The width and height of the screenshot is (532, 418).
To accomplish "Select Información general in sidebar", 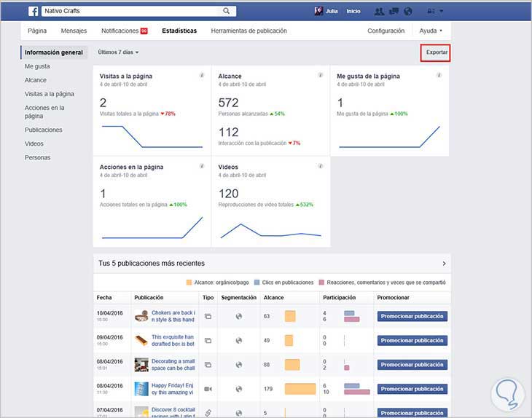I will (54, 52).
